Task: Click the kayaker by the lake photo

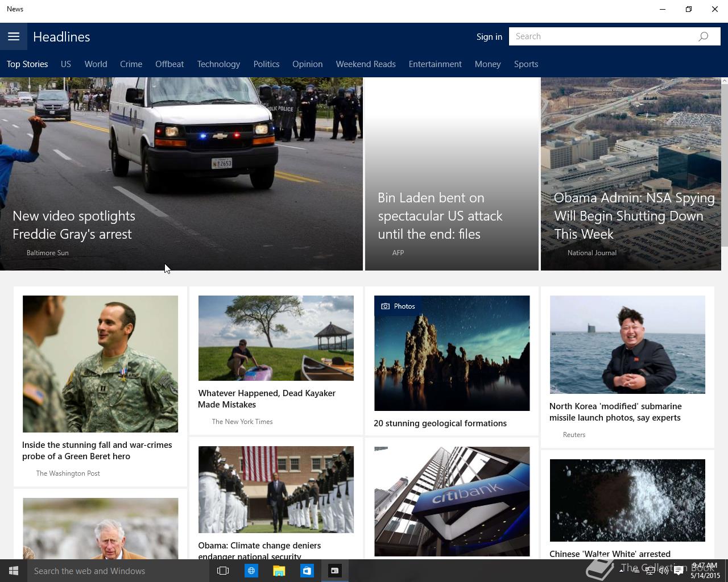Action: point(276,338)
